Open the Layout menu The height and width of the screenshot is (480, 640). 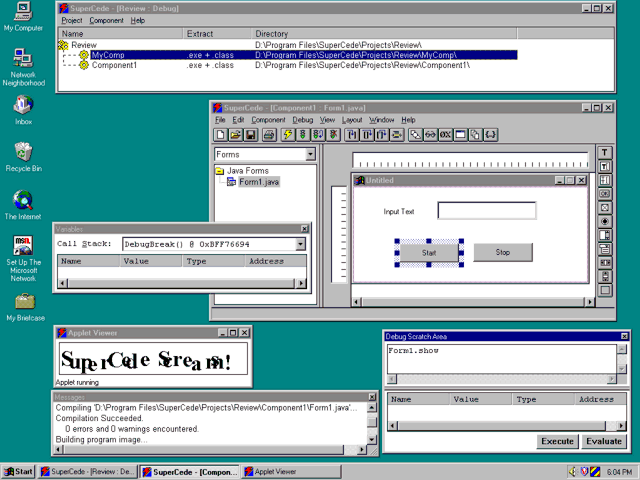coord(352,120)
